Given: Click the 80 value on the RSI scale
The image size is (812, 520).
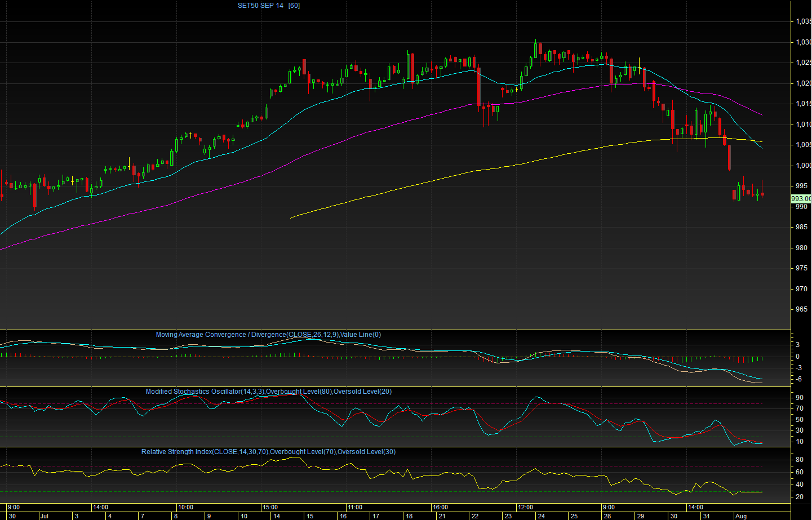Looking at the screenshot, I should click(x=800, y=460).
